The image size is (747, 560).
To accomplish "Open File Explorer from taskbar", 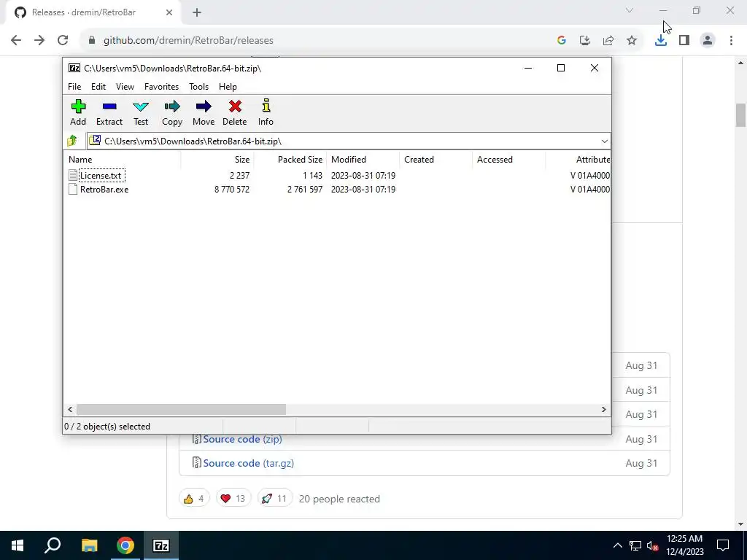I will (89, 545).
